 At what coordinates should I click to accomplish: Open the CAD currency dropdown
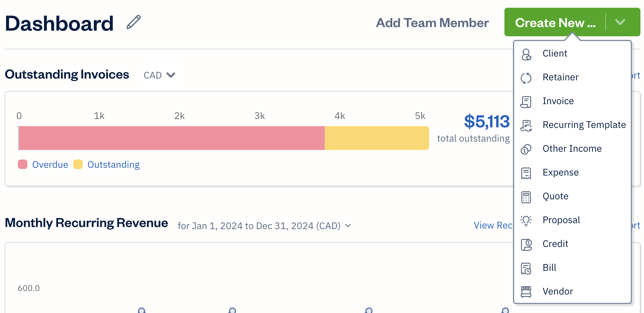point(159,75)
